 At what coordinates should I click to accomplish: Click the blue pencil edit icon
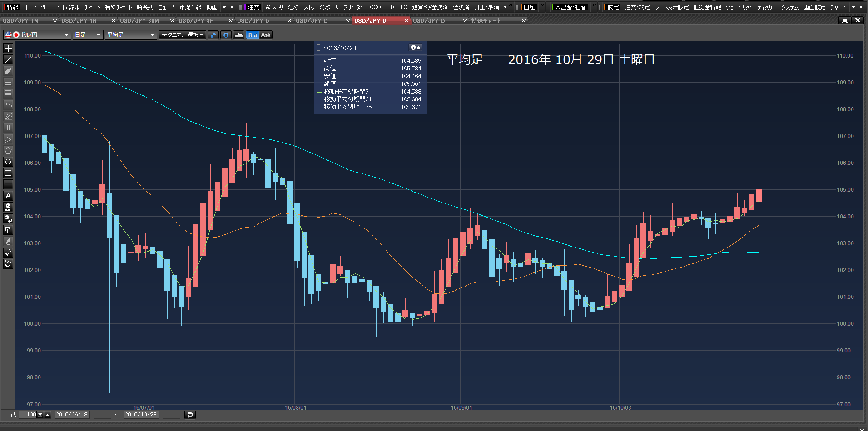pos(213,35)
